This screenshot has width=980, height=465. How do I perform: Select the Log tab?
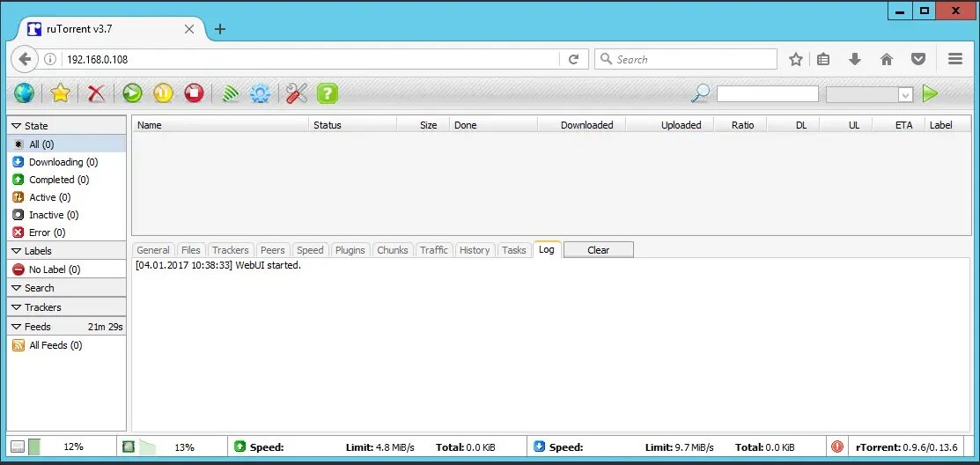point(546,249)
